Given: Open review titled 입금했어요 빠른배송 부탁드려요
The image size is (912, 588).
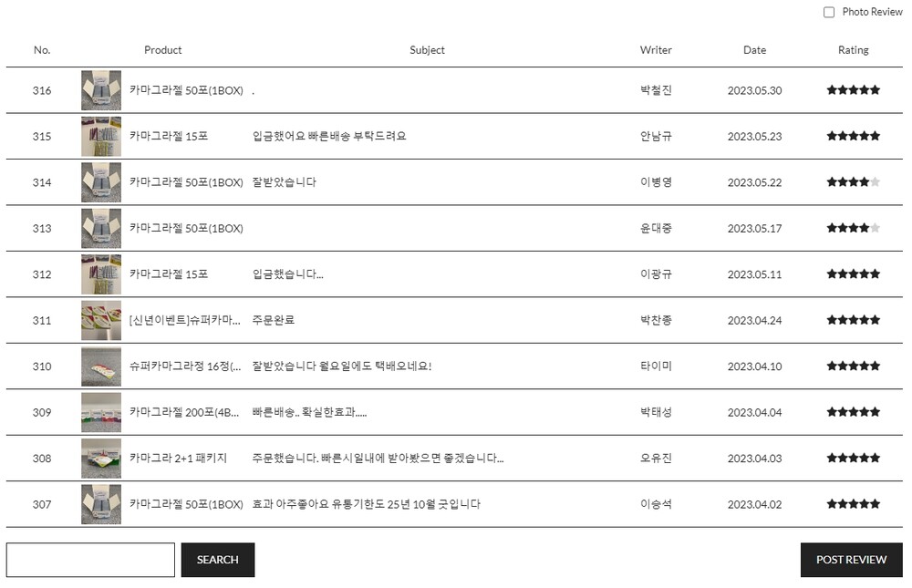Looking at the screenshot, I should click(x=329, y=136).
